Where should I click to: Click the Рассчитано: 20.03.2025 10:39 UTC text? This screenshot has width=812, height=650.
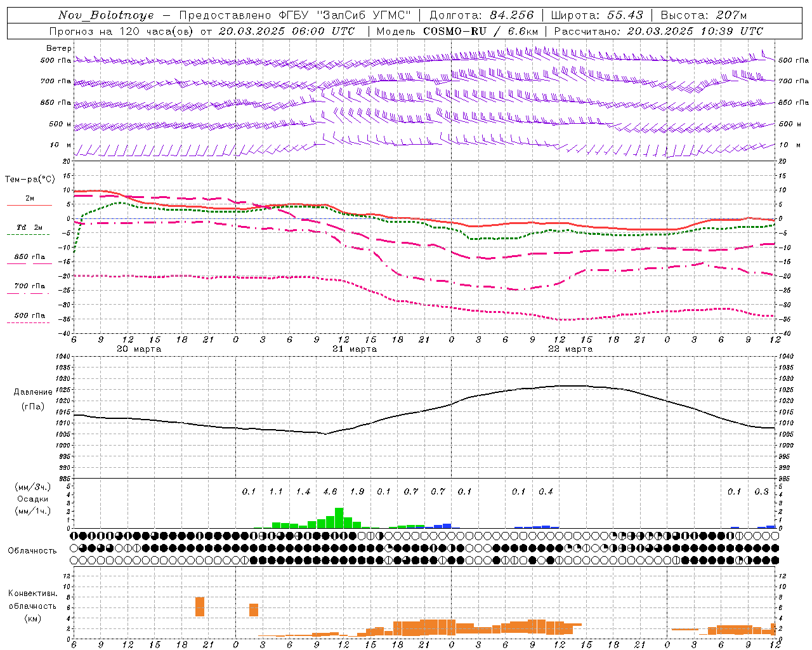pos(658,31)
